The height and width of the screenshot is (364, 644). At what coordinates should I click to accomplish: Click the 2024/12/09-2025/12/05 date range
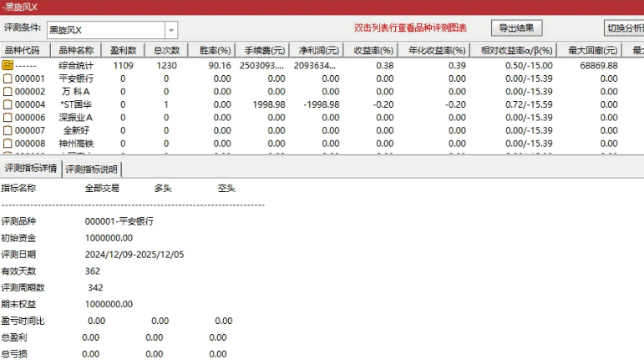[134, 255]
